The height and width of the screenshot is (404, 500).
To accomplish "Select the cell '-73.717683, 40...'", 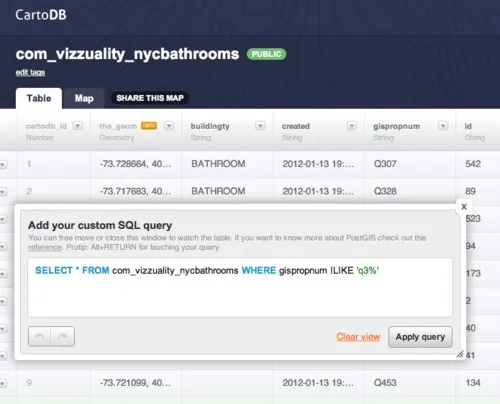I will point(135,191).
